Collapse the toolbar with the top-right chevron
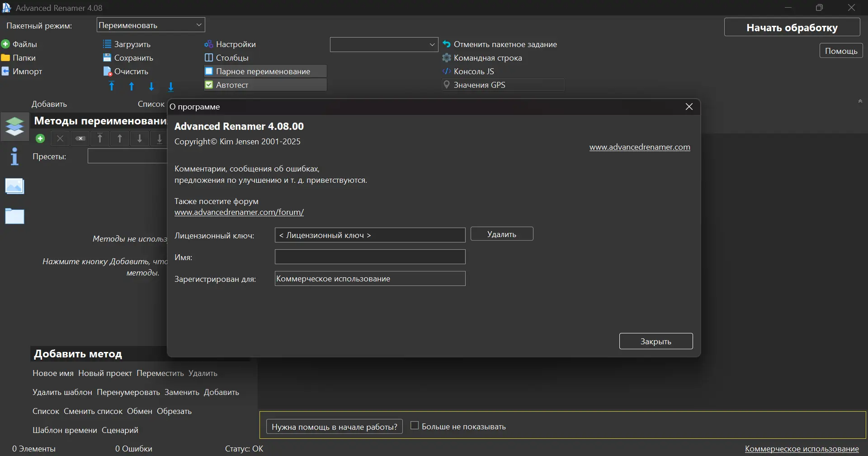868x456 pixels. click(x=860, y=101)
